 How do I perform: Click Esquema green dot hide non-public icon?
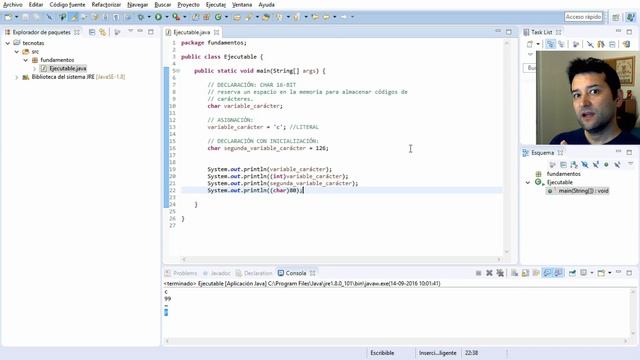pos(606,164)
